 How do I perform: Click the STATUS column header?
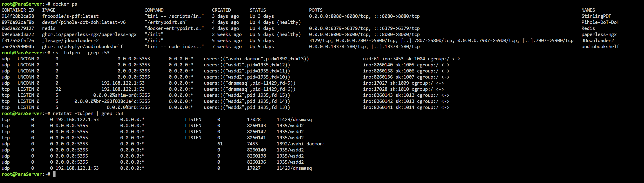point(258,10)
